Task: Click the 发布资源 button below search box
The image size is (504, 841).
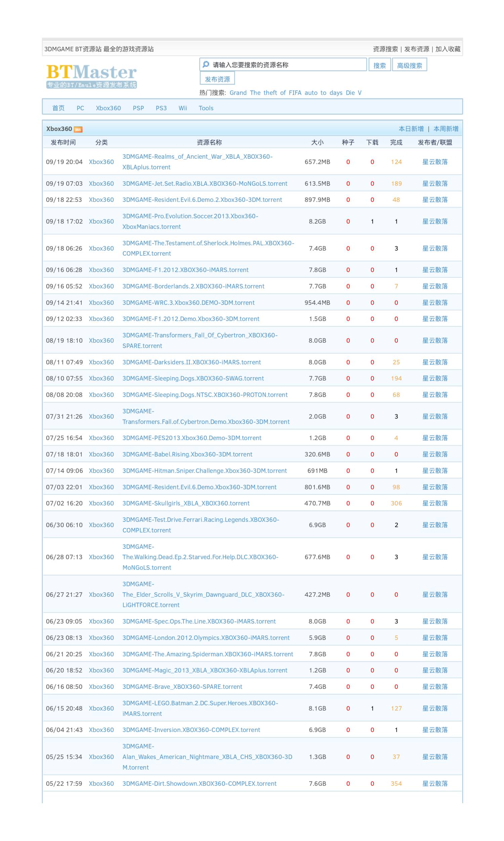Action: (217, 79)
